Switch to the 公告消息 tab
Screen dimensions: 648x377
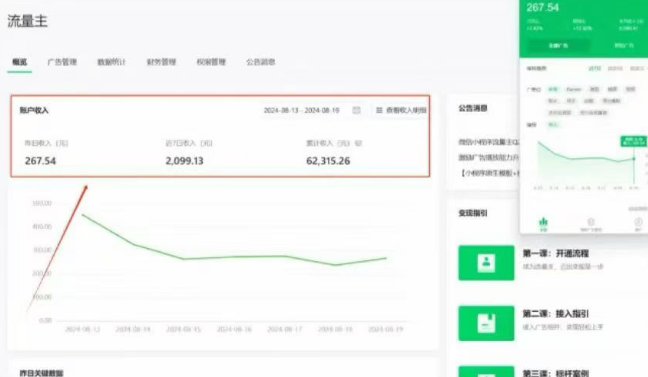click(260, 62)
